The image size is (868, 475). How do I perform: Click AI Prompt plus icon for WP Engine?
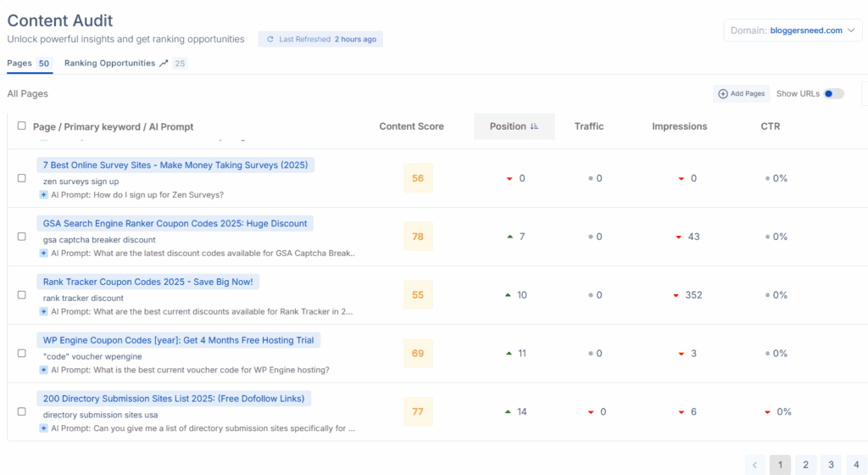point(43,370)
